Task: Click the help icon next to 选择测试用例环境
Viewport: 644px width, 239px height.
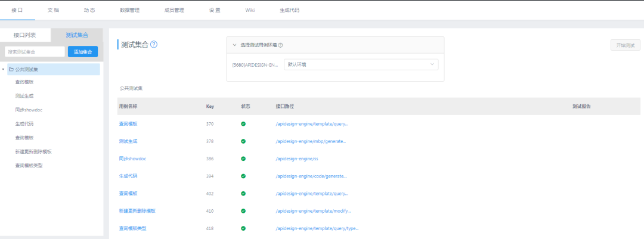Action: (x=281, y=45)
